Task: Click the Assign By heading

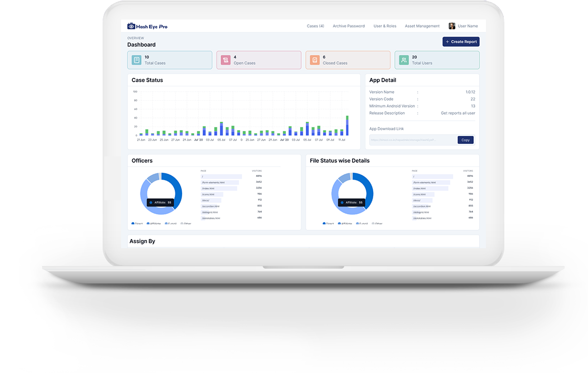Action: point(142,241)
